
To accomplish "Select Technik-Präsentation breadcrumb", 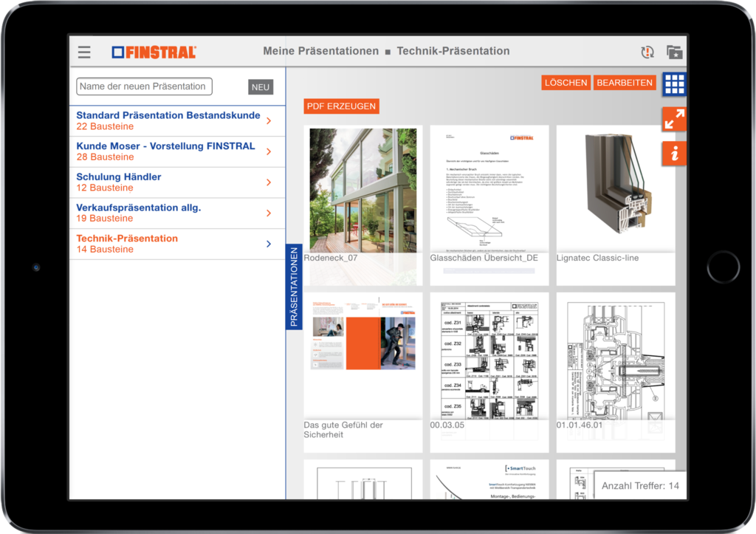I will pos(453,51).
